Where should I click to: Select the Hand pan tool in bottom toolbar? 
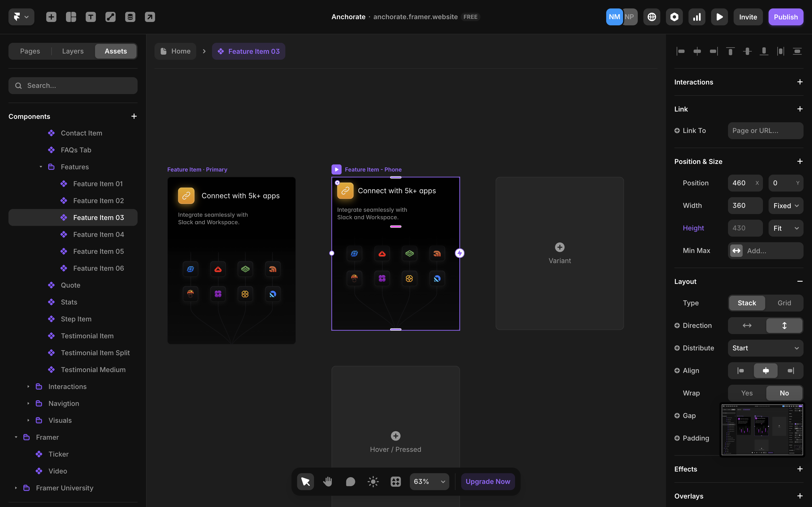point(328,481)
